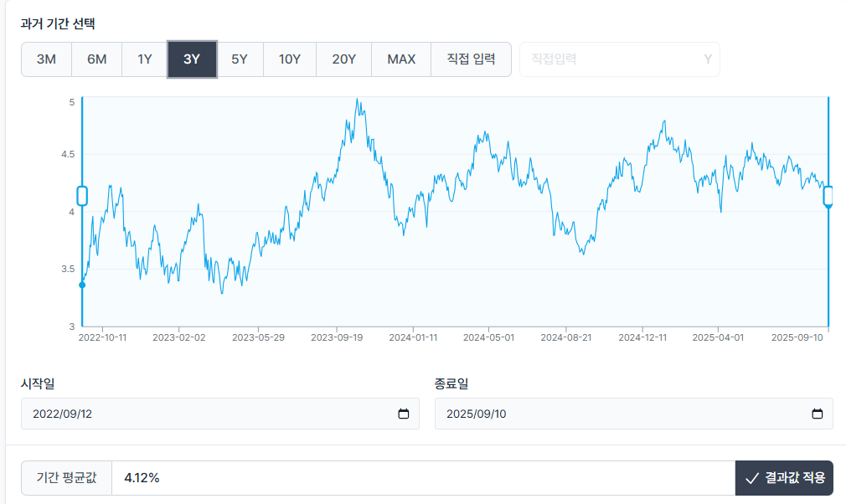
Task: Click the 3.5 y-axis label
Action: point(68,269)
